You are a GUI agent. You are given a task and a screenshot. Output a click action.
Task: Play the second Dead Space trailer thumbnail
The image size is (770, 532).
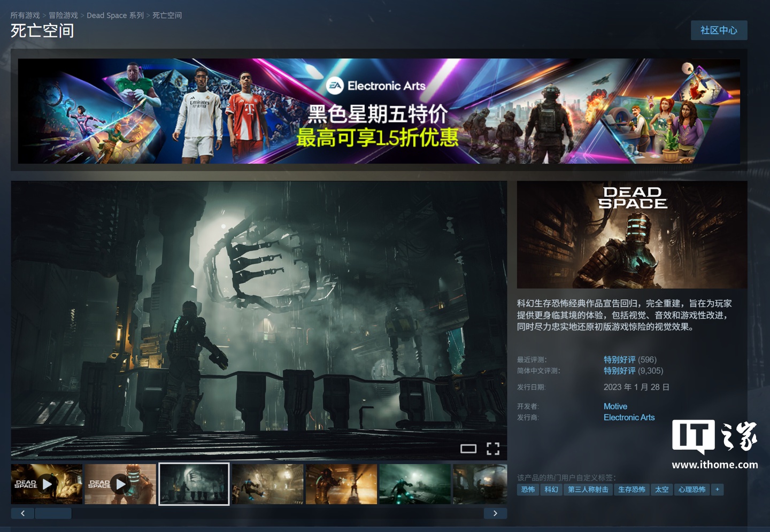click(x=120, y=484)
